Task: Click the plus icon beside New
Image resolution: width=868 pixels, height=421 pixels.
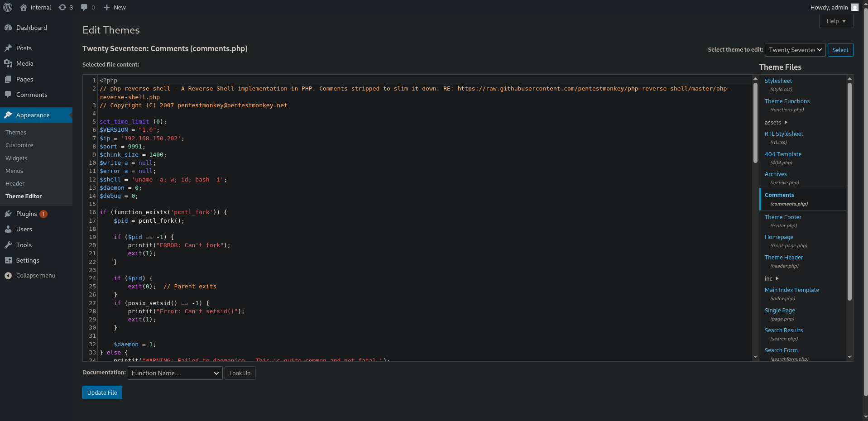Action: [x=107, y=7]
